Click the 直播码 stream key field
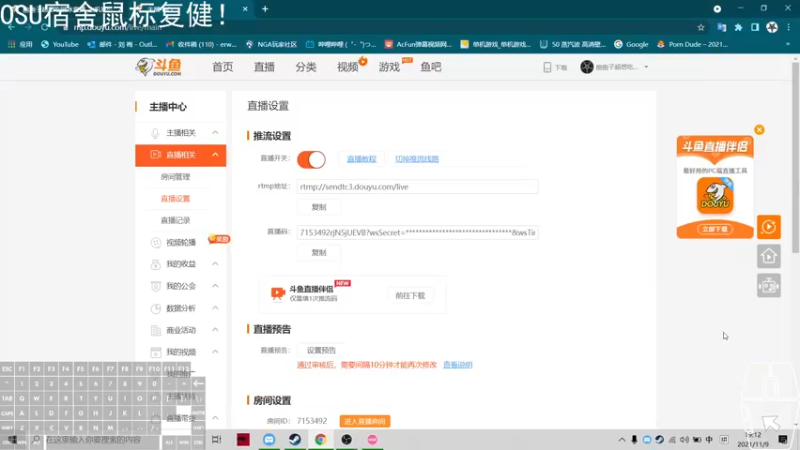Screen dimensions: 800x450 pos(417,233)
